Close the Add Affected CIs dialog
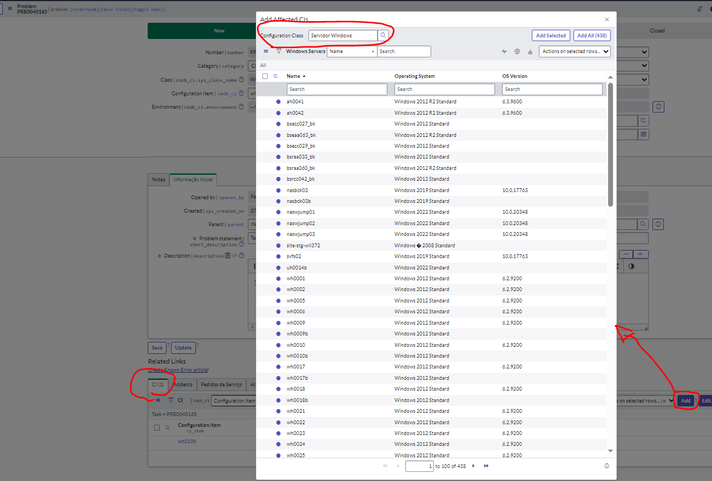Viewport: 712px width, 481px height. pos(607,20)
